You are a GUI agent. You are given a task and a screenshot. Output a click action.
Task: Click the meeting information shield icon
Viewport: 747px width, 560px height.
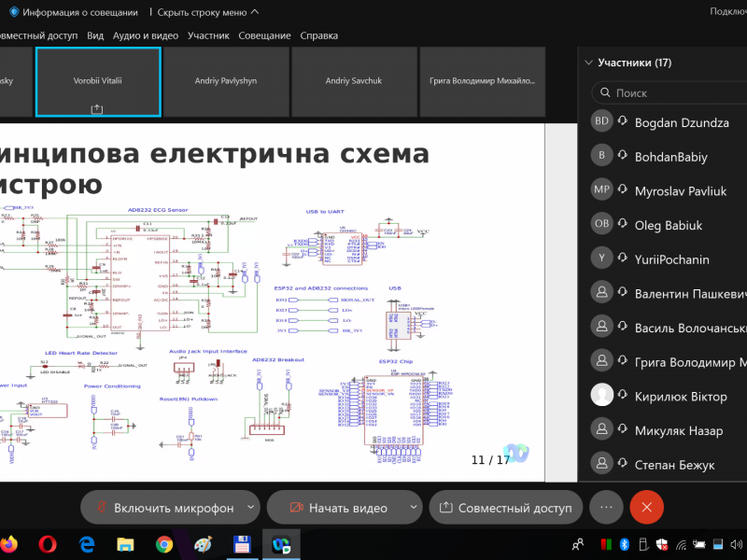pyautogui.click(x=13, y=12)
